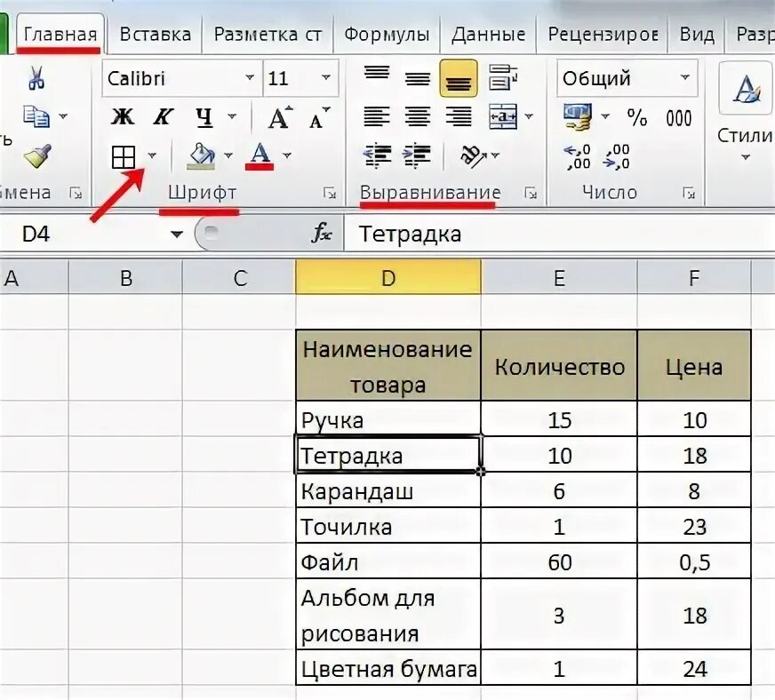Open Шрифт group dialog launcher
The width and height of the screenshot is (775, 700).
(330, 193)
